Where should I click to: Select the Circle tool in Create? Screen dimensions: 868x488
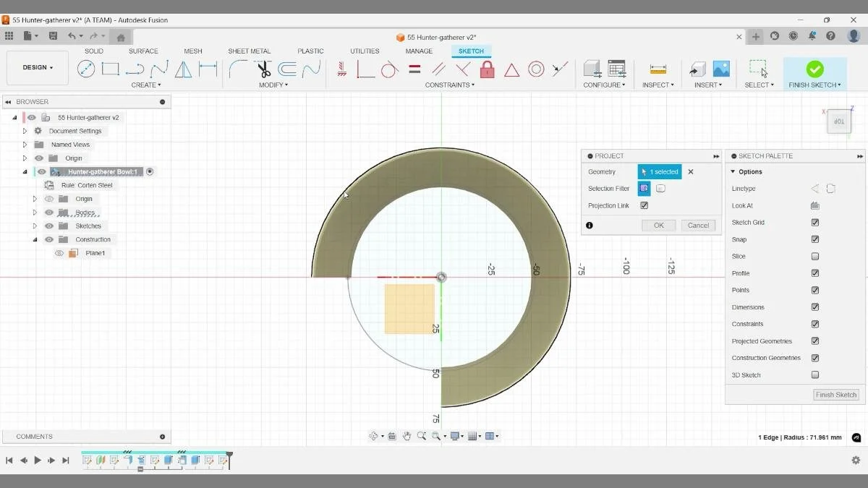pos(87,69)
